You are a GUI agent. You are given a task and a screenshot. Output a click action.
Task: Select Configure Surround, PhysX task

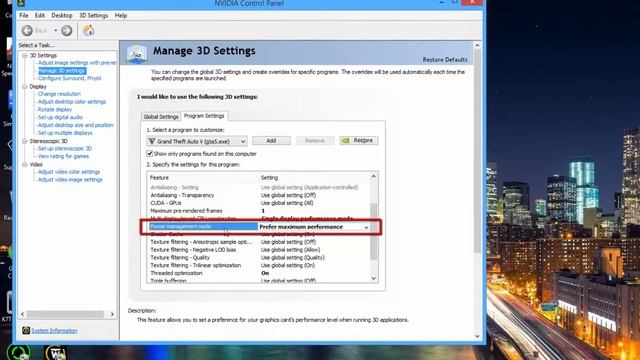[69, 78]
